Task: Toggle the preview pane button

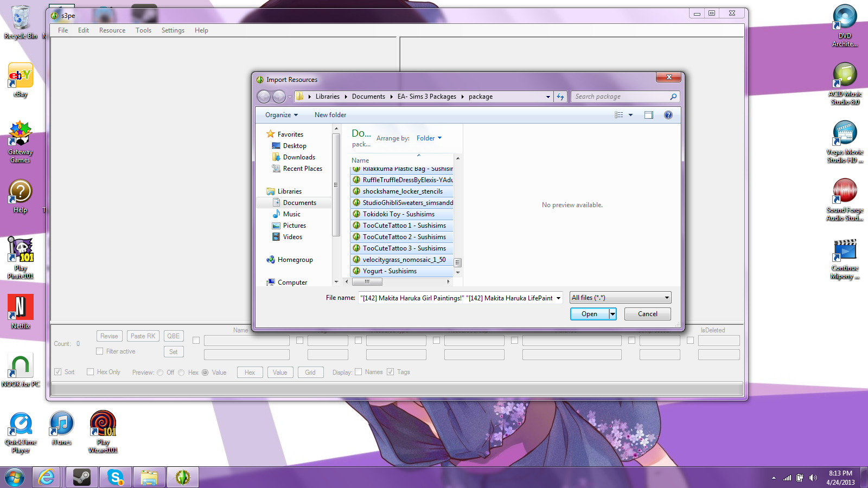Action: tap(649, 115)
